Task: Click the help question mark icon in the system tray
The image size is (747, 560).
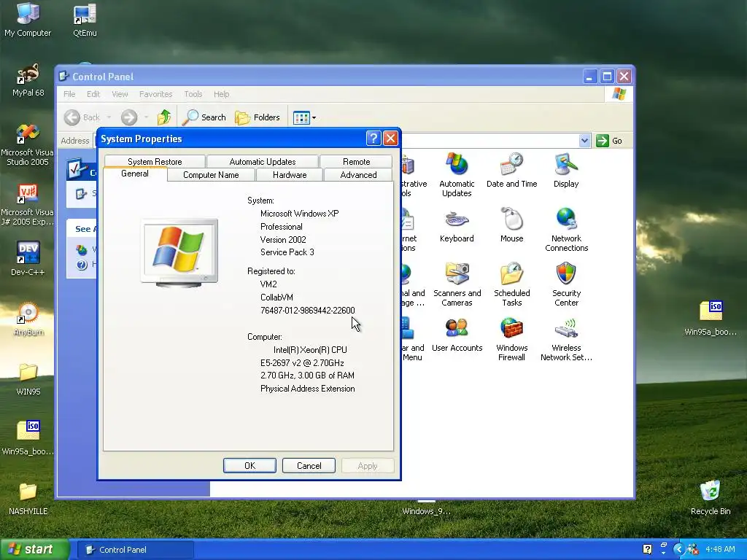Action: point(647,550)
